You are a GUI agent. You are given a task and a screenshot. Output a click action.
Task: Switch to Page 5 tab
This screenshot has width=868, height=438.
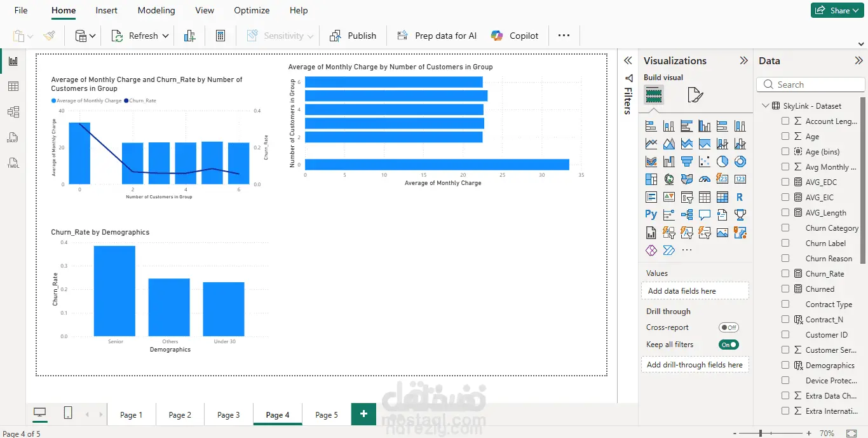(327, 414)
